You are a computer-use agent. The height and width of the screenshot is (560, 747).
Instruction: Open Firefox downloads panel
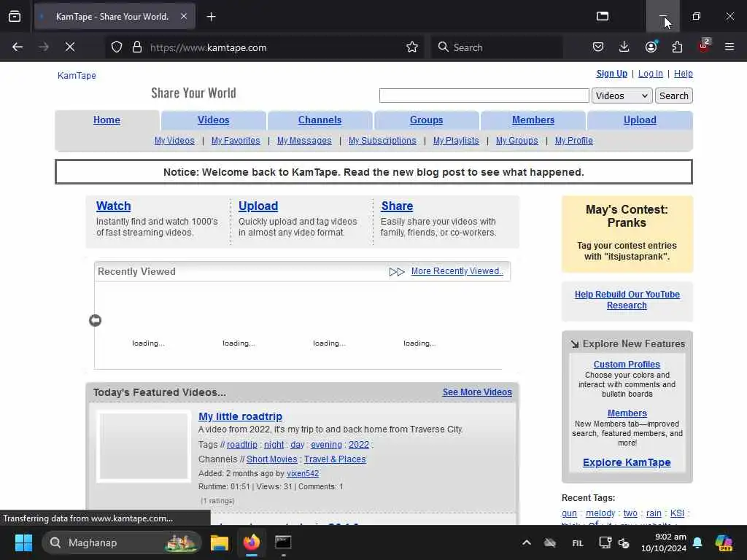(624, 47)
